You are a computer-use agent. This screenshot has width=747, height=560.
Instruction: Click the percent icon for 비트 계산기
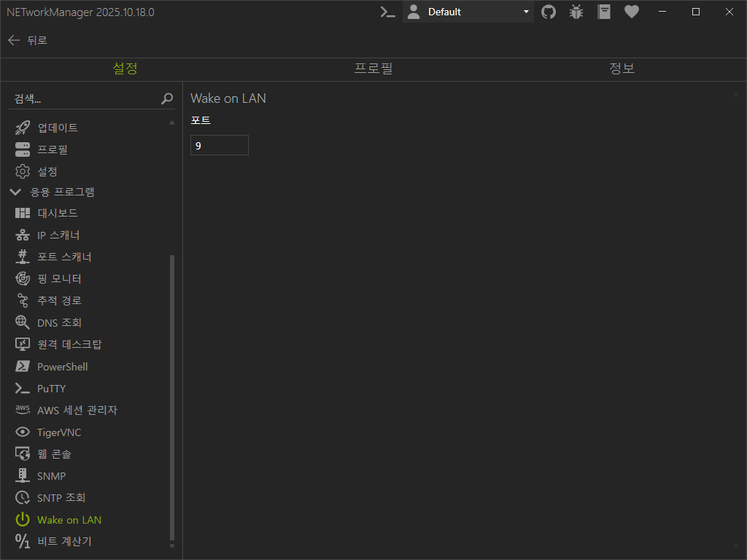click(23, 542)
